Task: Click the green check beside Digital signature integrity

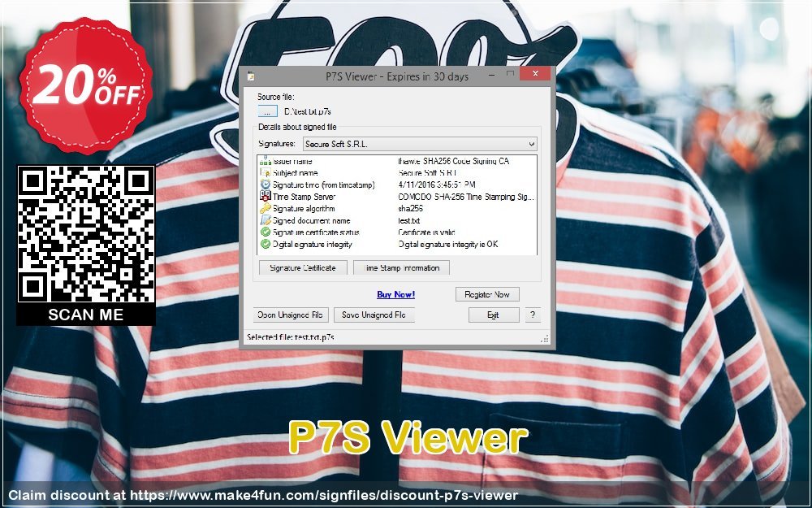Action: (266, 244)
